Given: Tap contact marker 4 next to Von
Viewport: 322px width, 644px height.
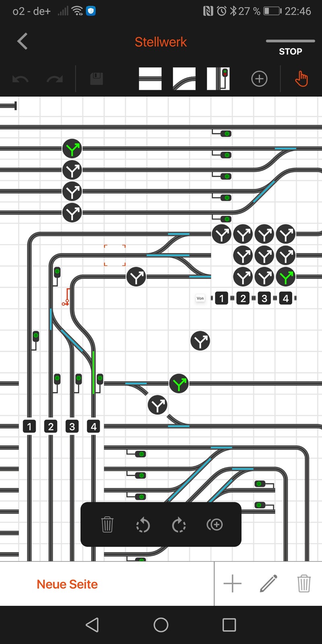Looking at the screenshot, I should tap(285, 298).
